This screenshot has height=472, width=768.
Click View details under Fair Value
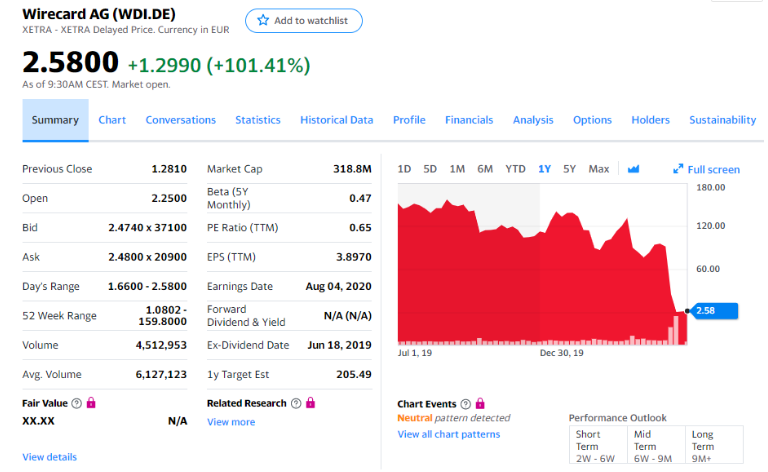49,457
